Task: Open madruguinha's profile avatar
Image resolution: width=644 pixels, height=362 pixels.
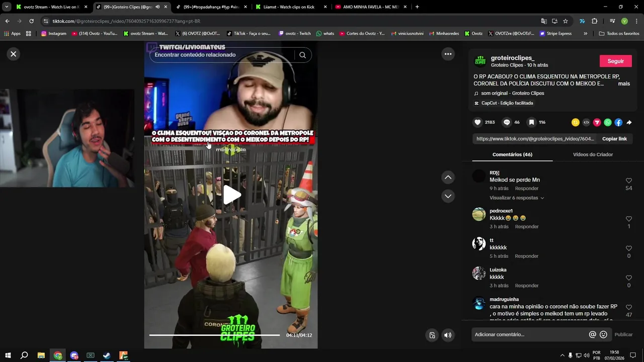Action: pos(479,303)
